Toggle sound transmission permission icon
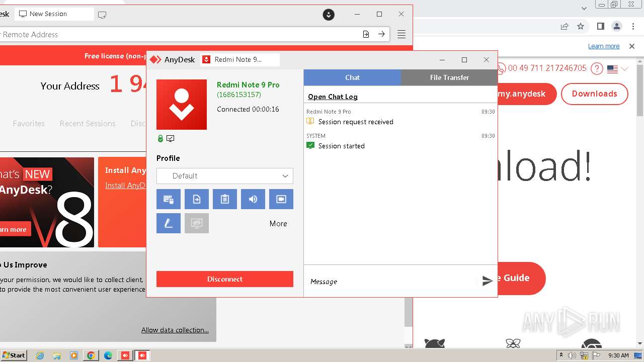The height and width of the screenshot is (362, 644). click(253, 199)
